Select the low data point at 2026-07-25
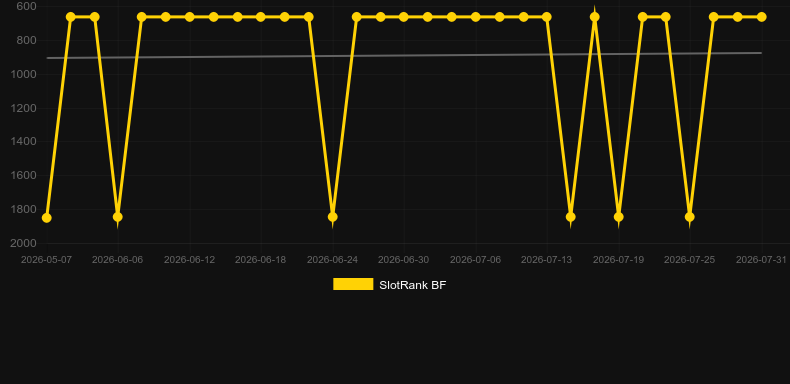Screen dimensions: 790x384 (690, 217)
